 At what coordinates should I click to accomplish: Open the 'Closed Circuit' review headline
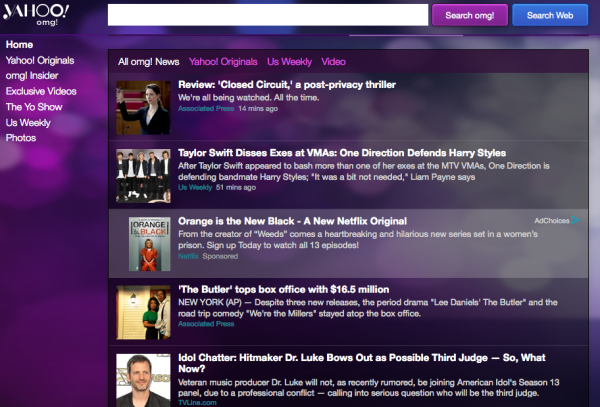(x=287, y=85)
